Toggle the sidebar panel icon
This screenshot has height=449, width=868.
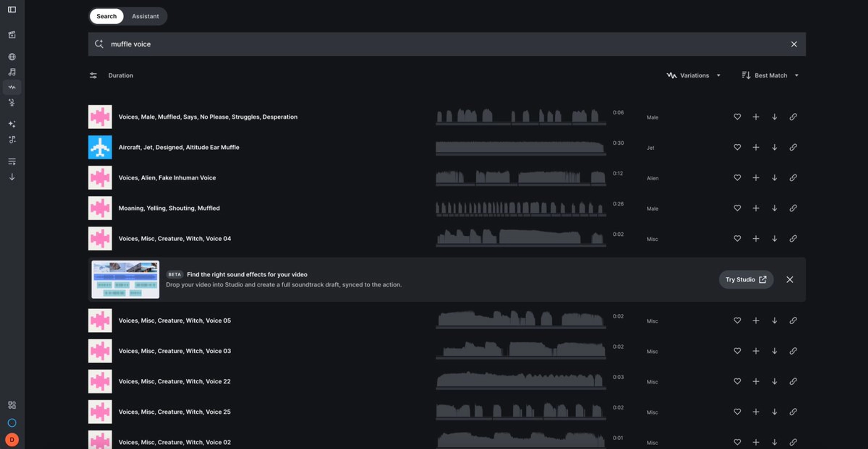coord(12,10)
